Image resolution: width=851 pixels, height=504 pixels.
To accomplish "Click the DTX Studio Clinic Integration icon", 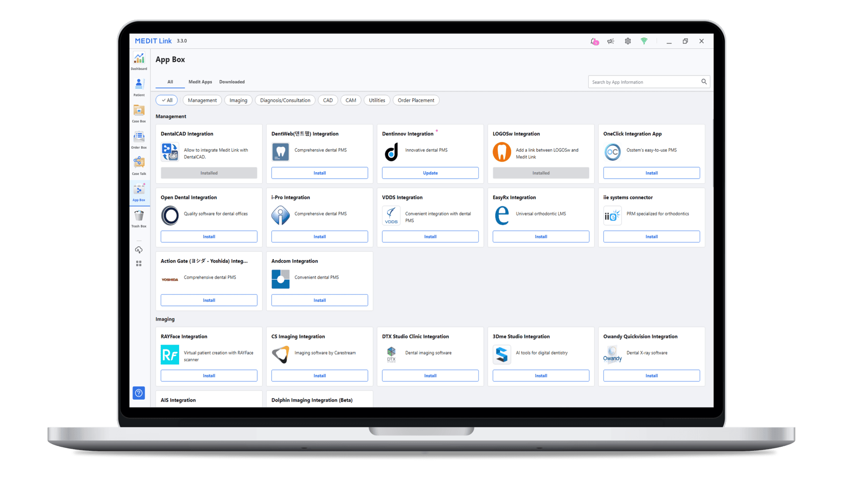I will coord(391,355).
